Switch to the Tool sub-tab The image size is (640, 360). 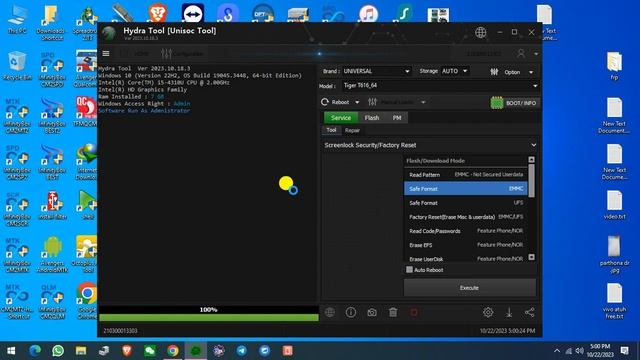click(x=331, y=130)
